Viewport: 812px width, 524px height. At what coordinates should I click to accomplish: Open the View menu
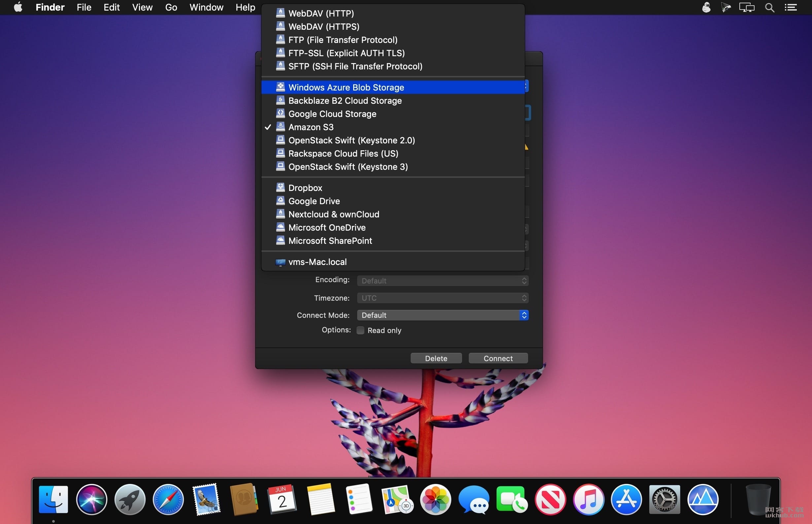click(x=142, y=7)
